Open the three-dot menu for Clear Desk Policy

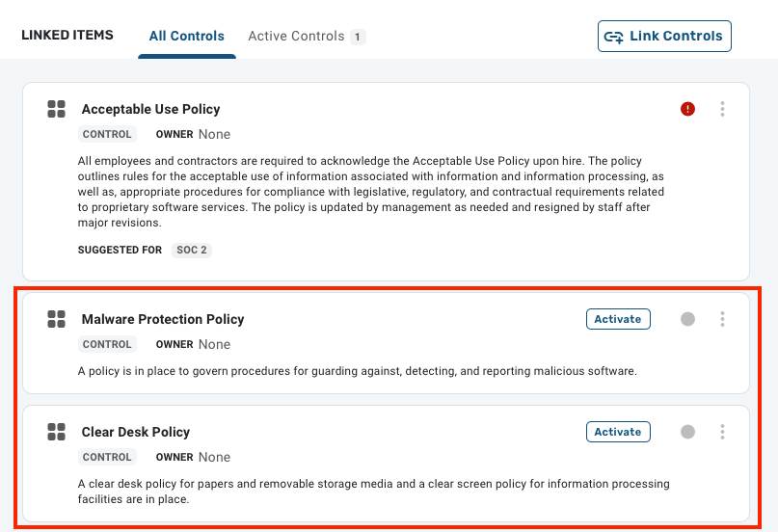tap(722, 432)
